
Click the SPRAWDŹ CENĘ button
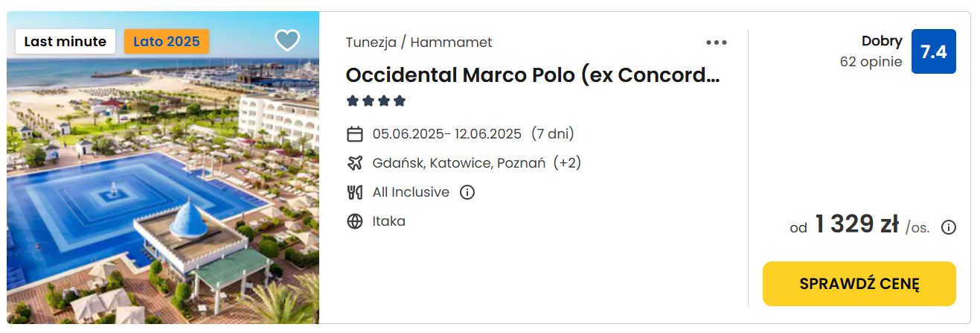(859, 284)
